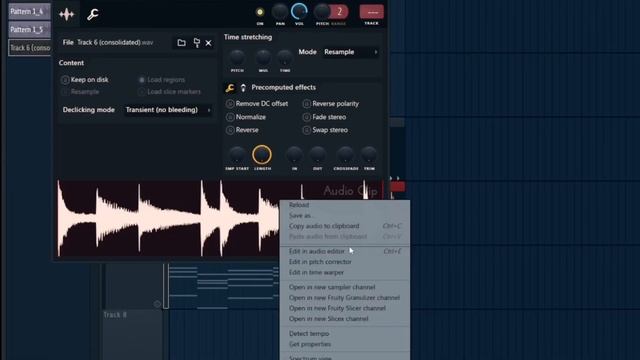The width and height of the screenshot is (640, 360).
Task: Choose Edit in pitch corrector
Action: (345, 262)
